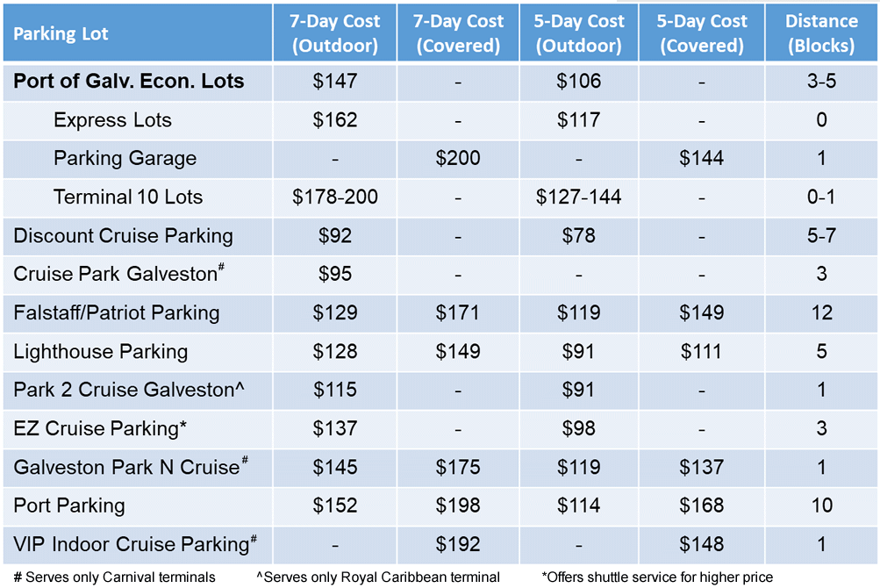This screenshot has height=588, width=880.
Task: Click the Terminal 10 Lots $178-200 price
Action: coord(335,197)
